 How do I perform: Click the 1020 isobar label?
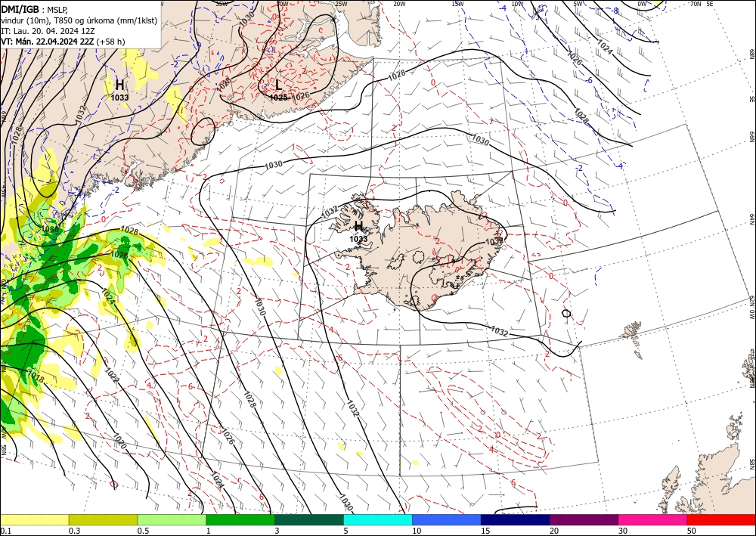click(x=119, y=442)
